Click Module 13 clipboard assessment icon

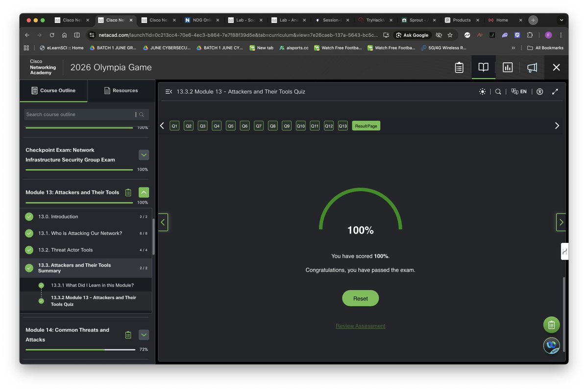[x=128, y=192]
